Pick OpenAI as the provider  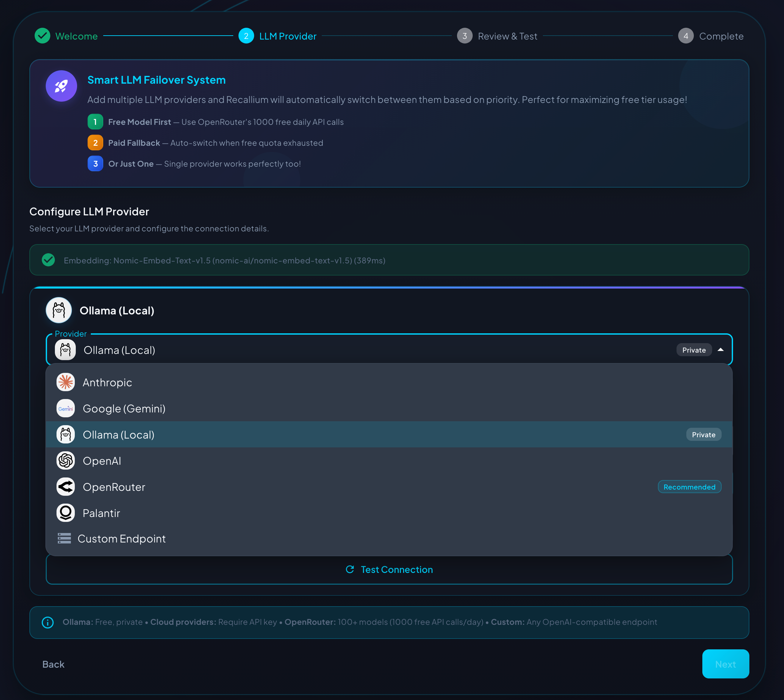pyautogui.click(x=389, y=461)
